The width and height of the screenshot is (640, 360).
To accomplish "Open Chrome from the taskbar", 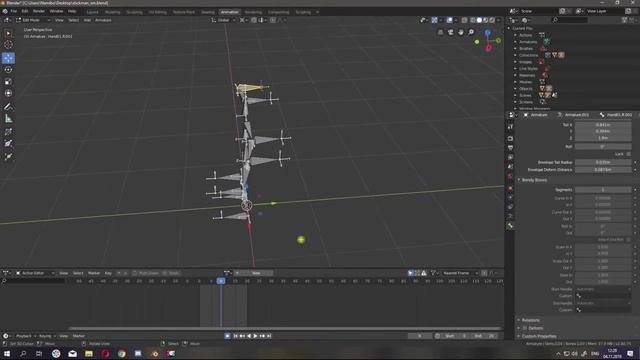I will point(122,353).
